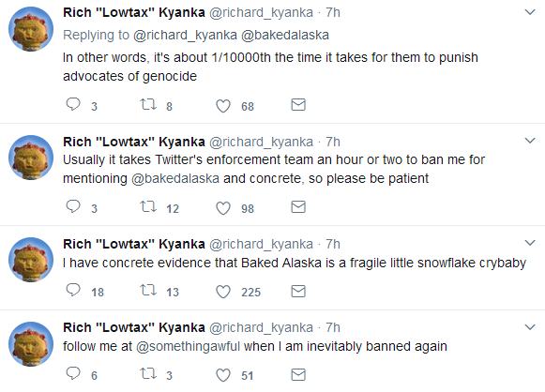Retweet the tweet with 13 retweets
Image resolution: width=545 pixels, height=392 pixels.
tap(148, 290)
